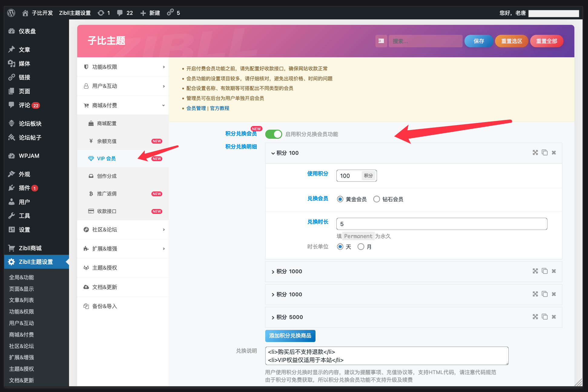Select the 钻石会员 radio button
588x392 pixels.
click(x=377, y=199)
